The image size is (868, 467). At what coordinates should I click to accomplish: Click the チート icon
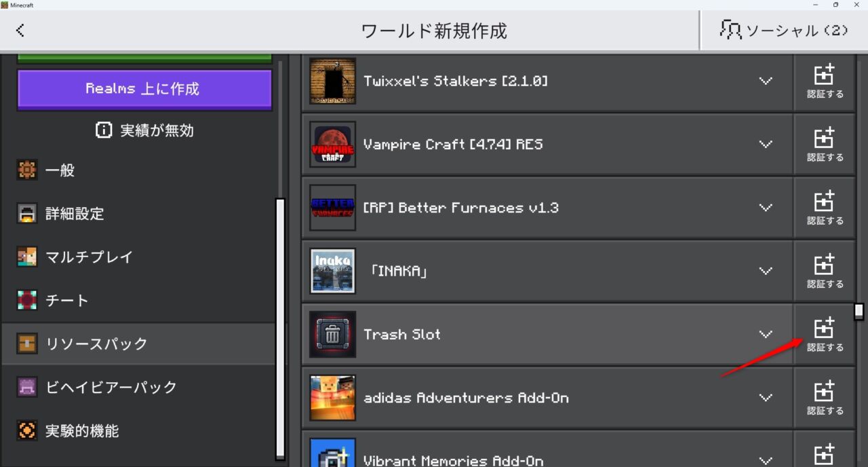(26, 301)
